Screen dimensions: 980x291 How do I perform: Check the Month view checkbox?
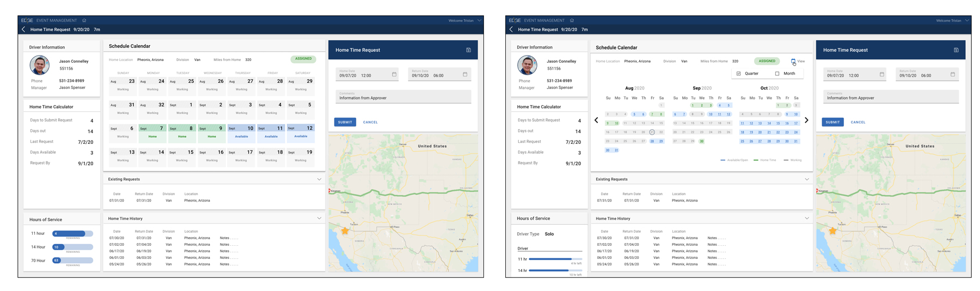pos(777,74)
